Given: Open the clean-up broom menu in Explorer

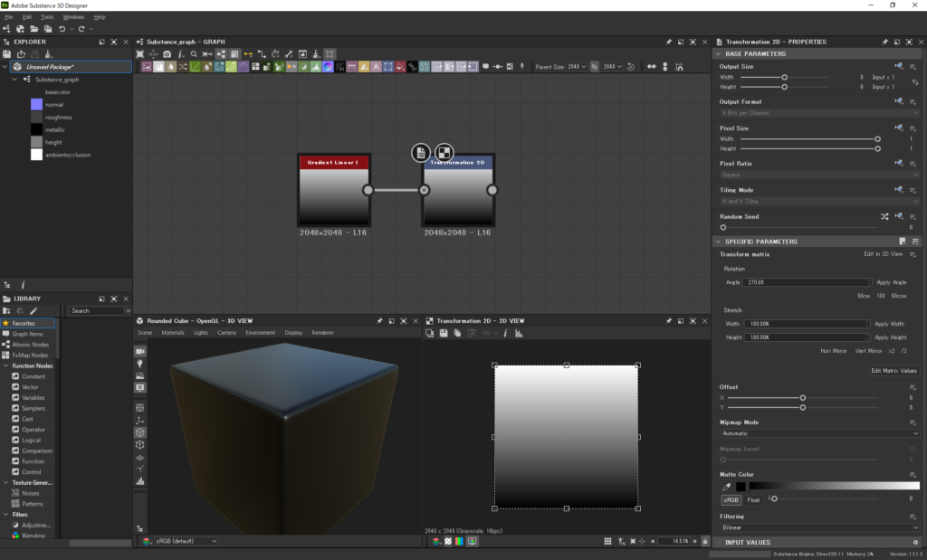Looking at the screenshot, I should point(49,54).
